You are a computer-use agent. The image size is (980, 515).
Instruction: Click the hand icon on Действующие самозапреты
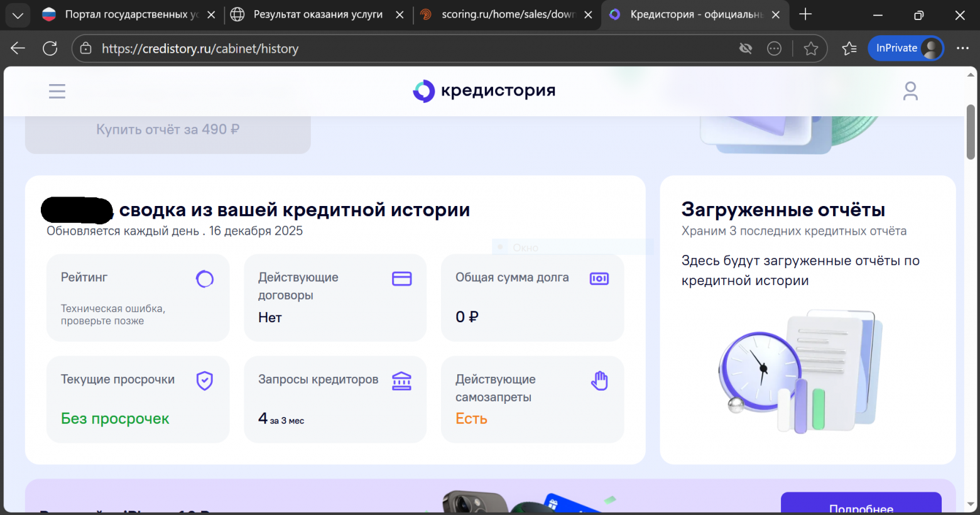pyautogui.click(x=599, y=380)
